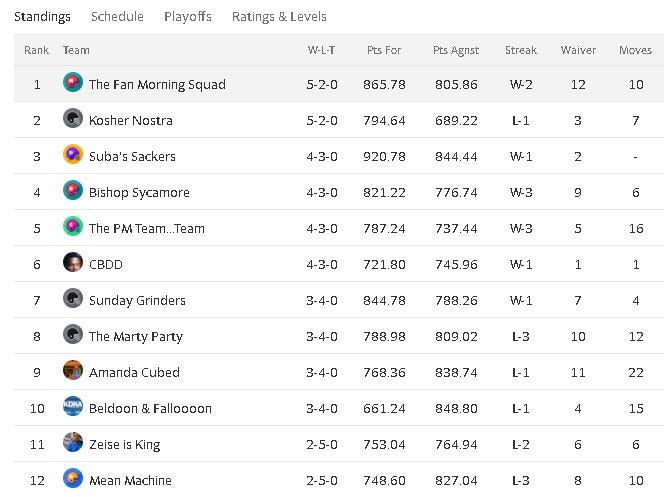
Task: Open Bishop Sycamore team page link
Action: coord(139,192)
